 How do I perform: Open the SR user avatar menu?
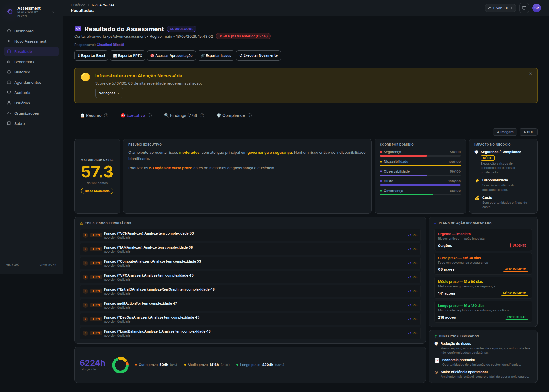click(536, 8)
